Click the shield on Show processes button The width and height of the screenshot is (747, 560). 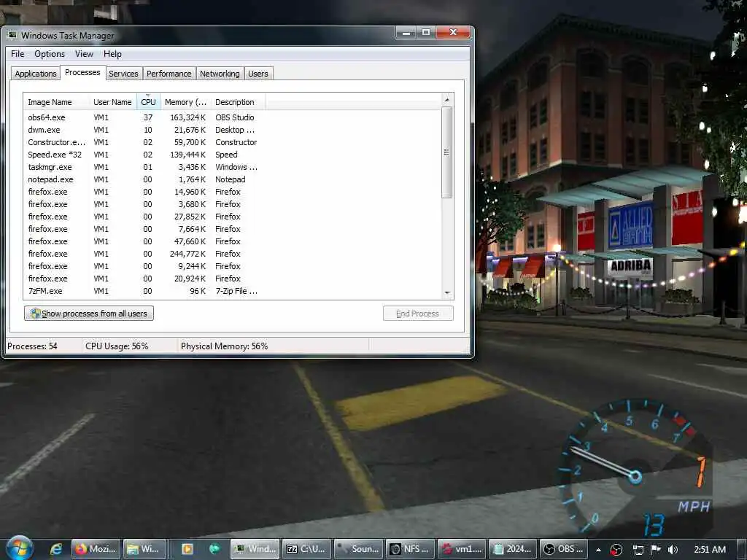[35, 314]
